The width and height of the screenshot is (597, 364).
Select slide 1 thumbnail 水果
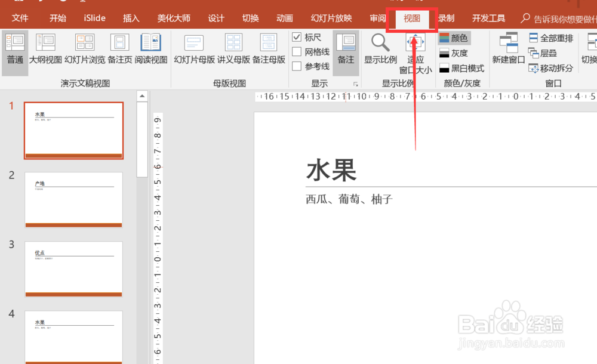click(x=74, y=131)
